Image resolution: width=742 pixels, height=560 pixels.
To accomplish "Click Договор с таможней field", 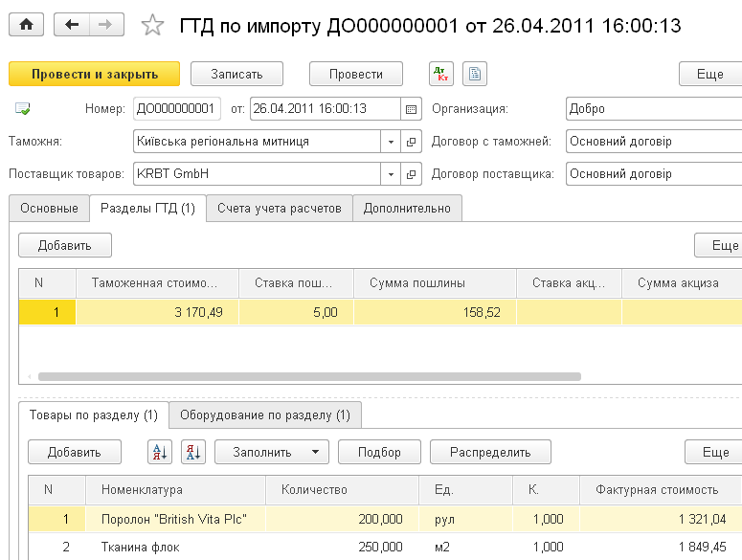I will 654,142.
